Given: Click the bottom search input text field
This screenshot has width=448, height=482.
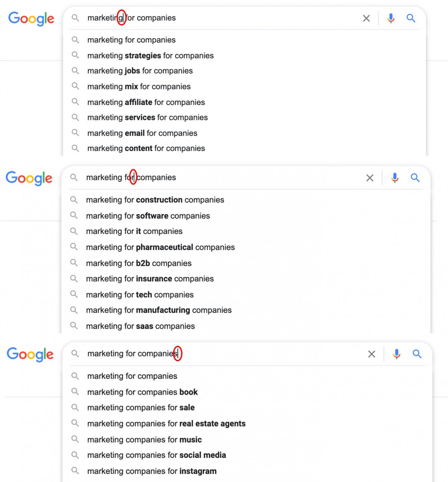Looking at the screenshot, I should click(x=224, y=354).
